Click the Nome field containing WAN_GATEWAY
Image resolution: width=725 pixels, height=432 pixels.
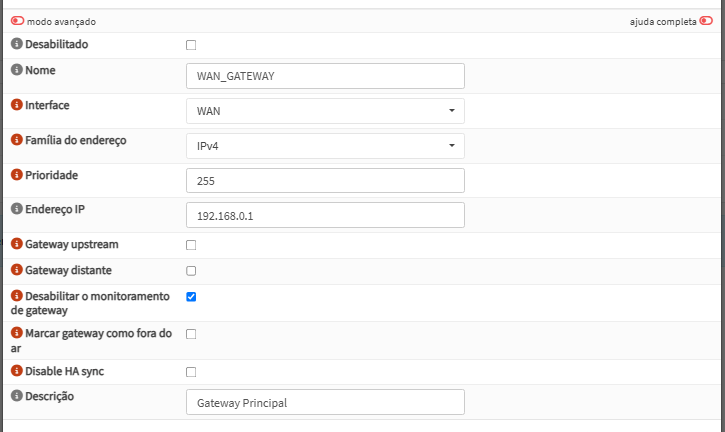325,76
